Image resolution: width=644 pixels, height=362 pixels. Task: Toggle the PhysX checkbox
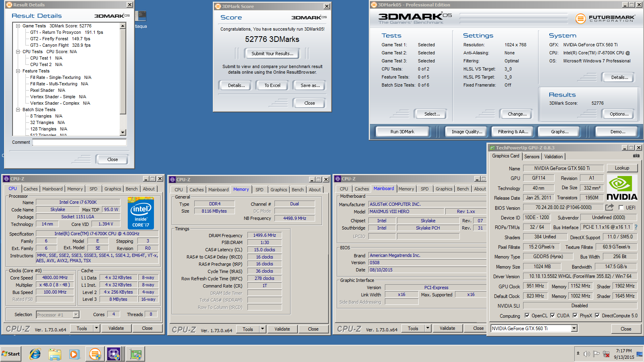(575, 316)
